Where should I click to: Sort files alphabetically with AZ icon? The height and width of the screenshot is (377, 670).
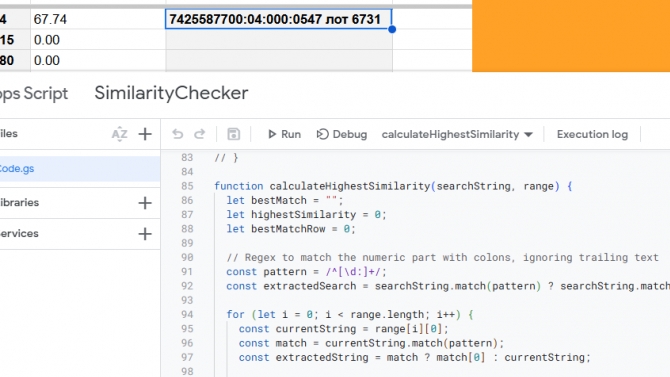coord(120,134)
